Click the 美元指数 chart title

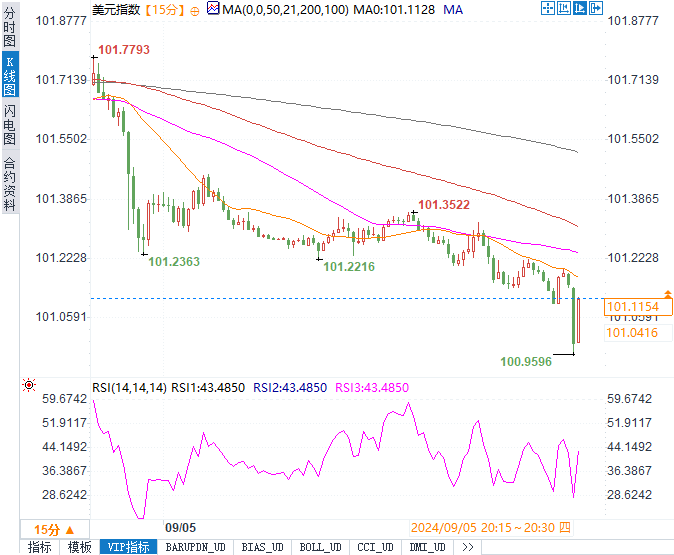tap(116, 9)
